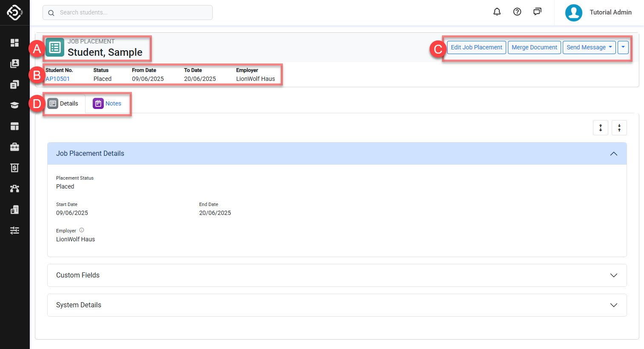Open the chat messages icon
Image resolution: width=644 pixels, height=349 pixels.
pyautogui.click(x=537, y=12)
